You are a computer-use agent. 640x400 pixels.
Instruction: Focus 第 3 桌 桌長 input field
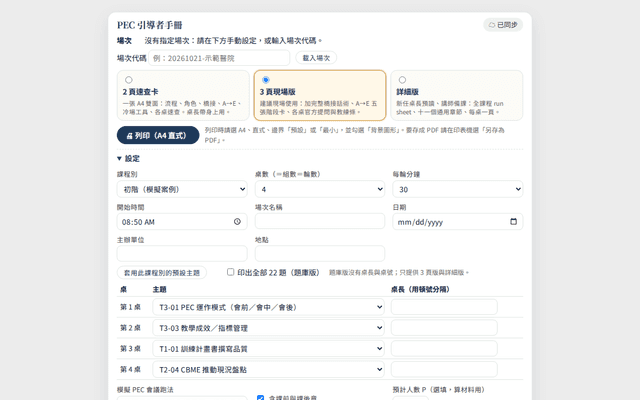click(444, 348)
